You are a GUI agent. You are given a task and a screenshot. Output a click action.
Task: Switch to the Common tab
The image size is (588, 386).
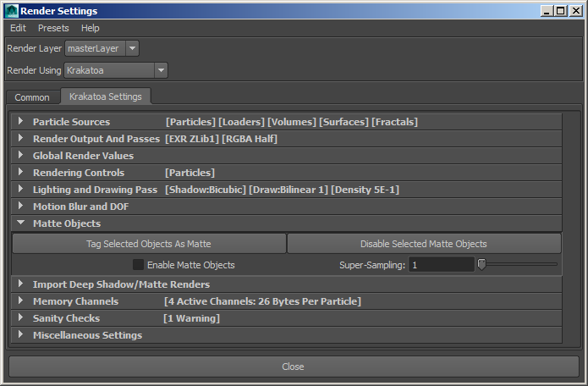coord(32,97)
